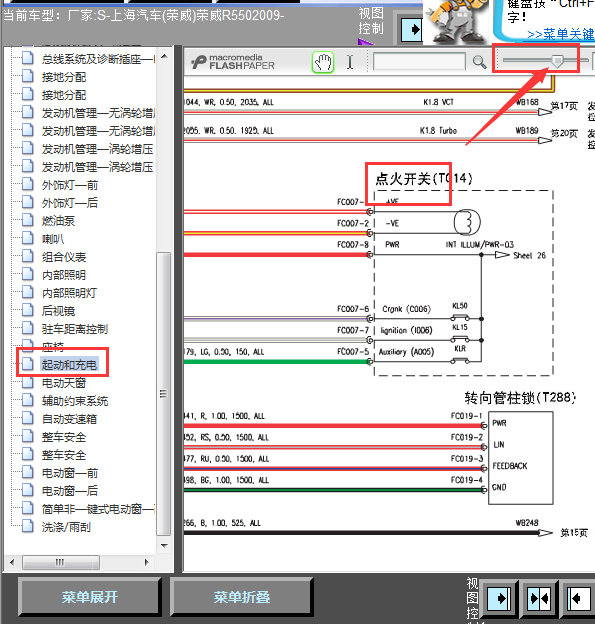Click document icon beside 洗涤/雨刮
The image size is (595, 624).
click(27, 526)
